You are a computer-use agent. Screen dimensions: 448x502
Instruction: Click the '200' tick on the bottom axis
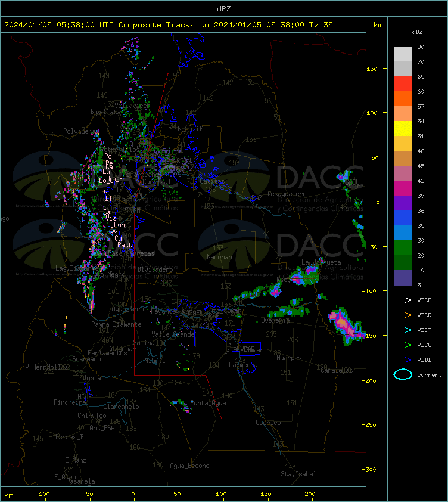click(x=310, y=494)
